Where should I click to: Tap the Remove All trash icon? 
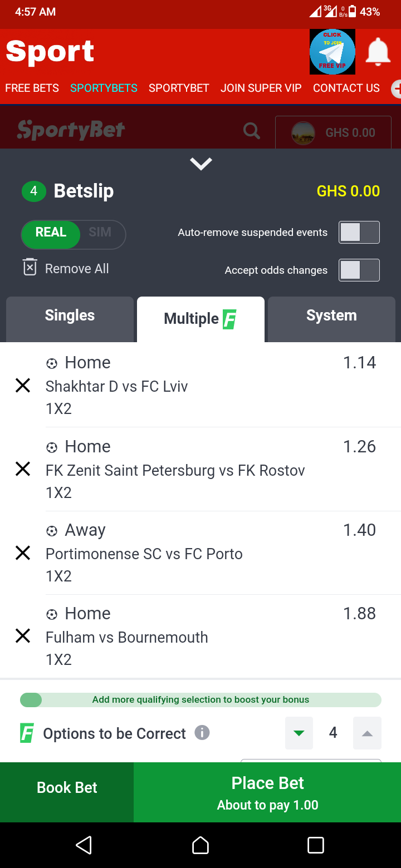30,268
